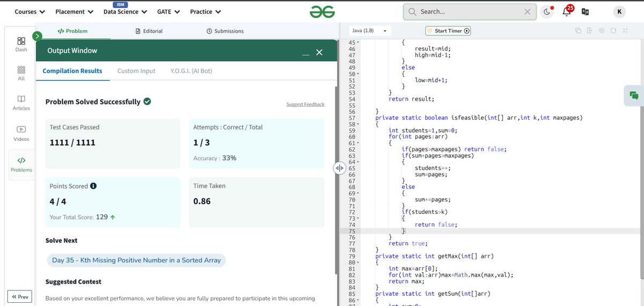Click attempts value '1 / 3'

point(201,143)
